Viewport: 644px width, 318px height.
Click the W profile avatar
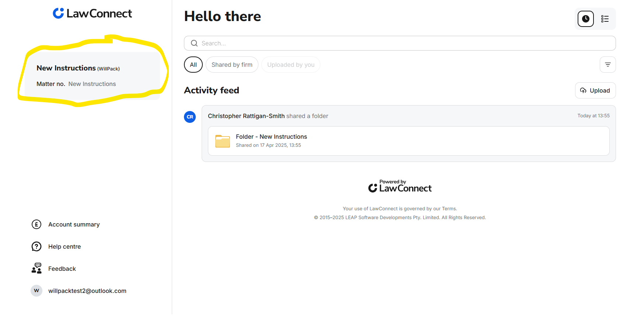[36, 291]
